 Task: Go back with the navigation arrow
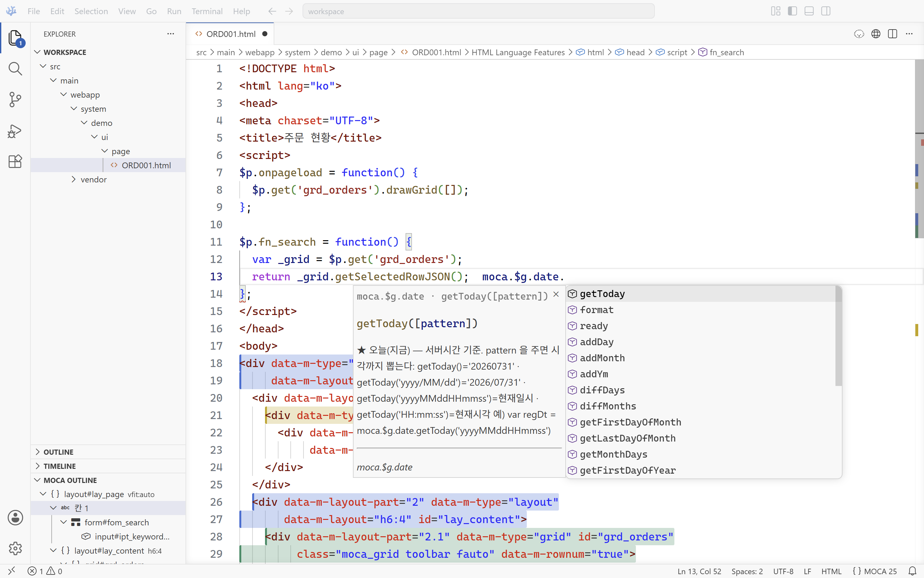pyautogui.click(x=272, y=11)
